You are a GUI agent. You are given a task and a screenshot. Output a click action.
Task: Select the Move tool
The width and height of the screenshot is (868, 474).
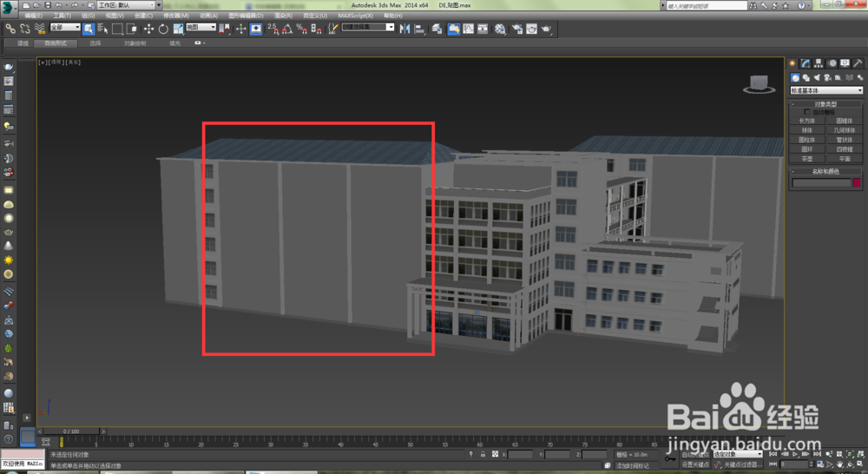point(149,29)
